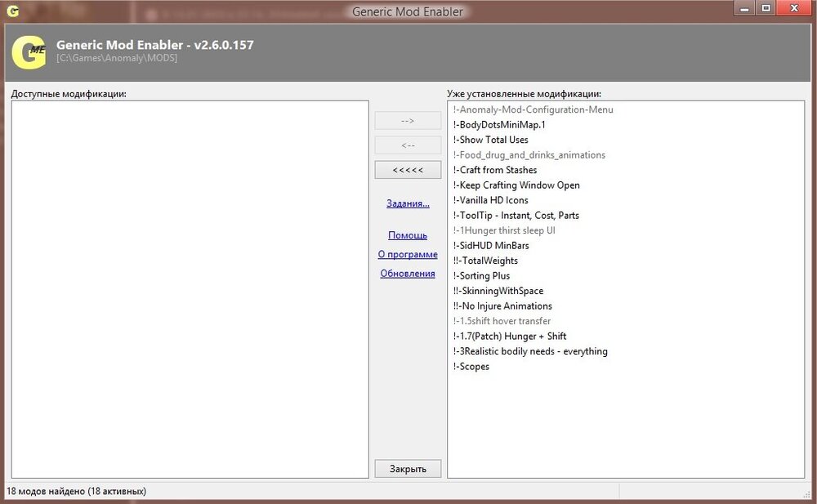This screenshot has height=504, width=817.
Task: Select the !!-TotalWeights entry
Action: click(x=485, y=261)
